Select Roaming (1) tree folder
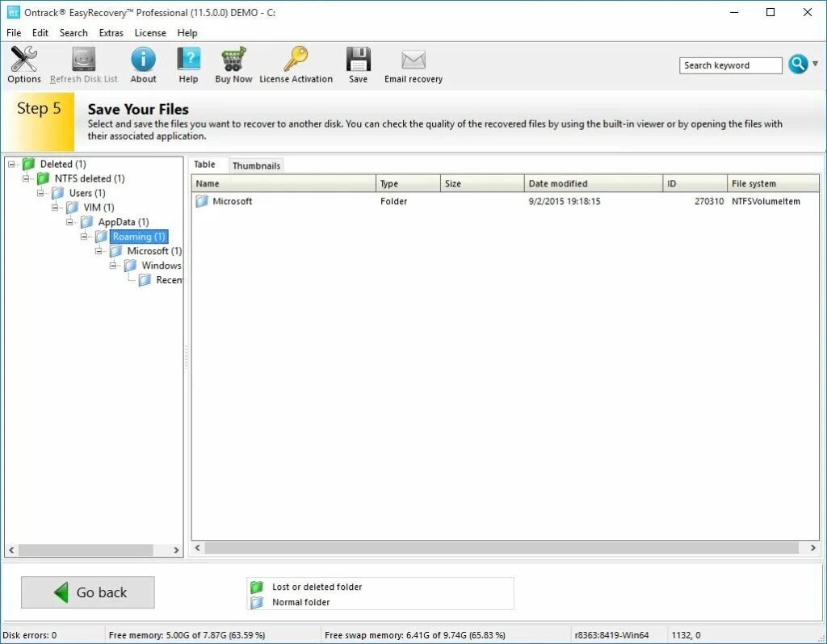The width and height of the screenshot is (827, 644). tap(139, 236)
